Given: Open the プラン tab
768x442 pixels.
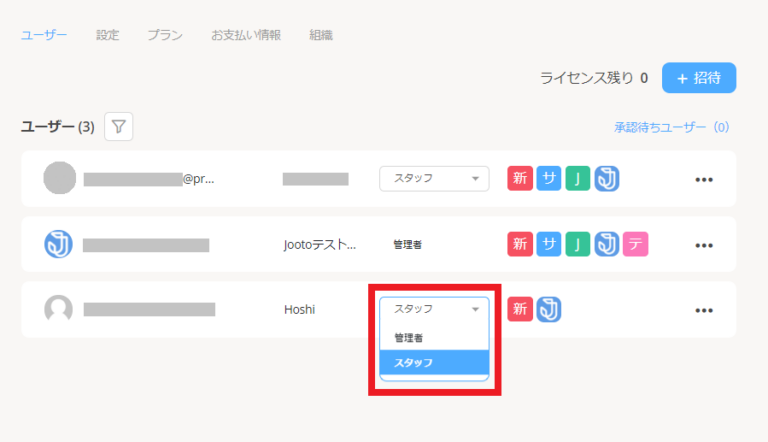Looking at the screenshot, I should click(x=164, y=35).
